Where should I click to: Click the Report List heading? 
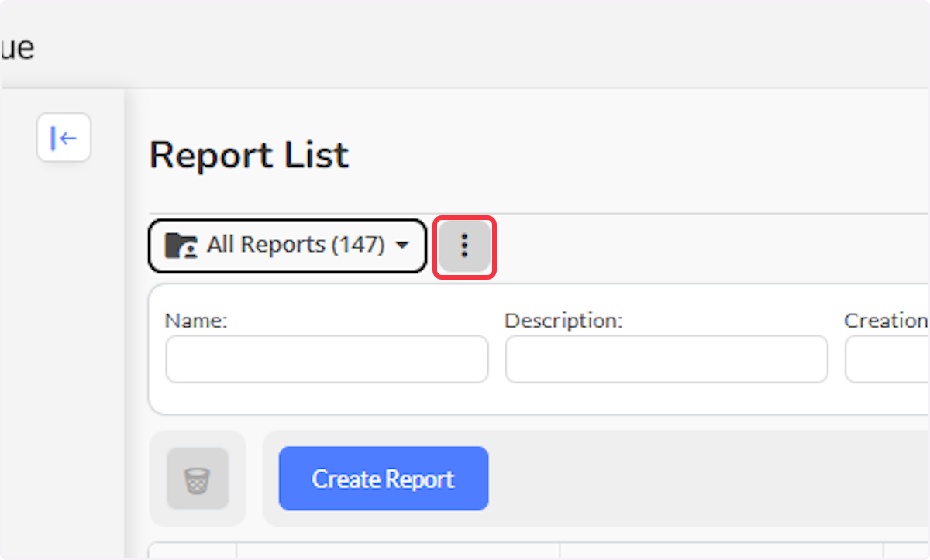click(250, 155)
